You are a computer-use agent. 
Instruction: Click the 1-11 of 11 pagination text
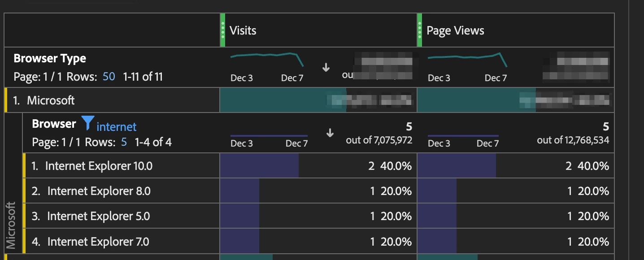click(x=143, y=77)
